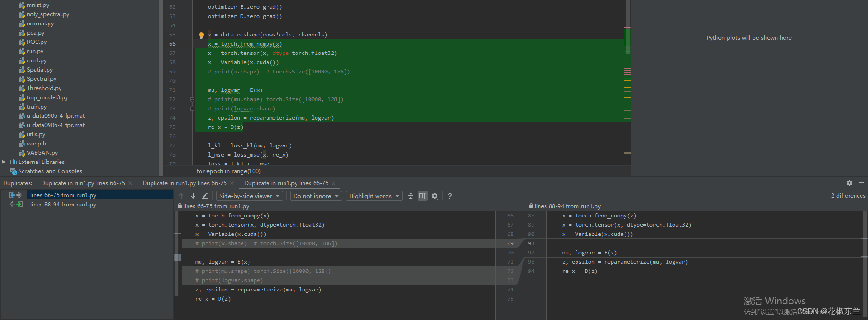
Task: Click line number 66 in the editor gutter
Action: coord(172,44)
